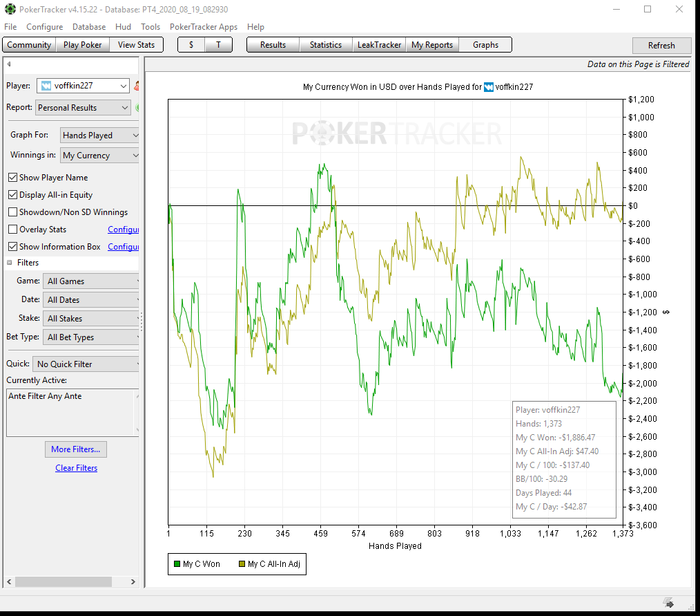This screenshot has width=700, height=616.
Task: Select the Graphs tab
Action: 485,45
